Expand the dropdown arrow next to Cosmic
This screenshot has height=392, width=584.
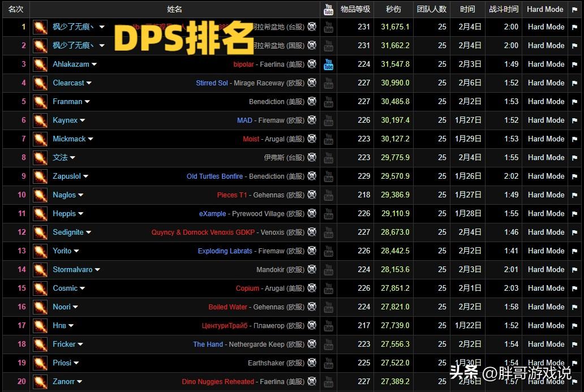click(83, 289)
